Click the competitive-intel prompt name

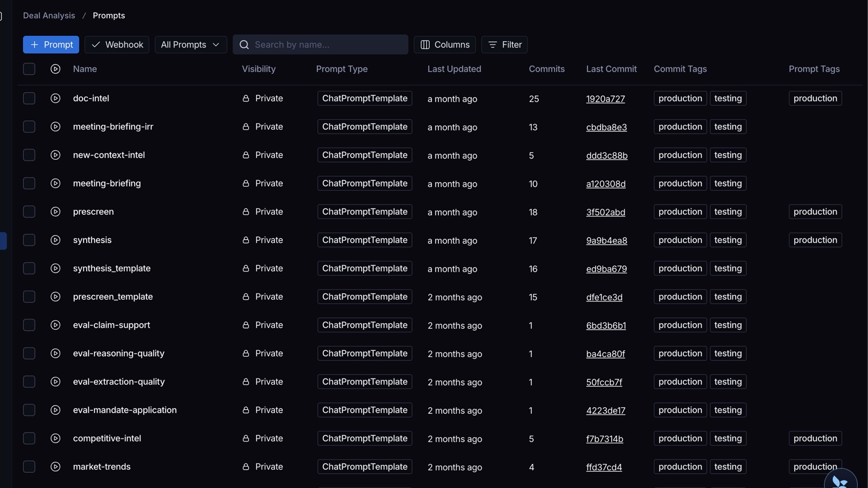(107, 438)
